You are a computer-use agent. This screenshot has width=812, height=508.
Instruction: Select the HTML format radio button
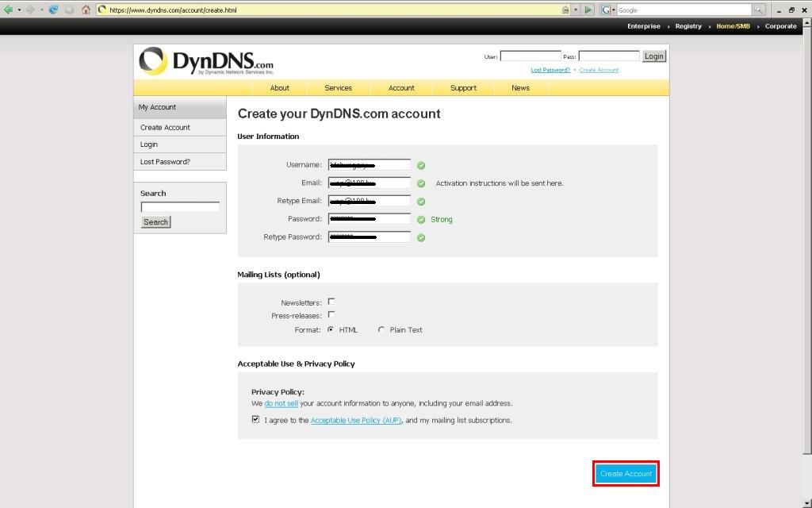tap(331, 329)
